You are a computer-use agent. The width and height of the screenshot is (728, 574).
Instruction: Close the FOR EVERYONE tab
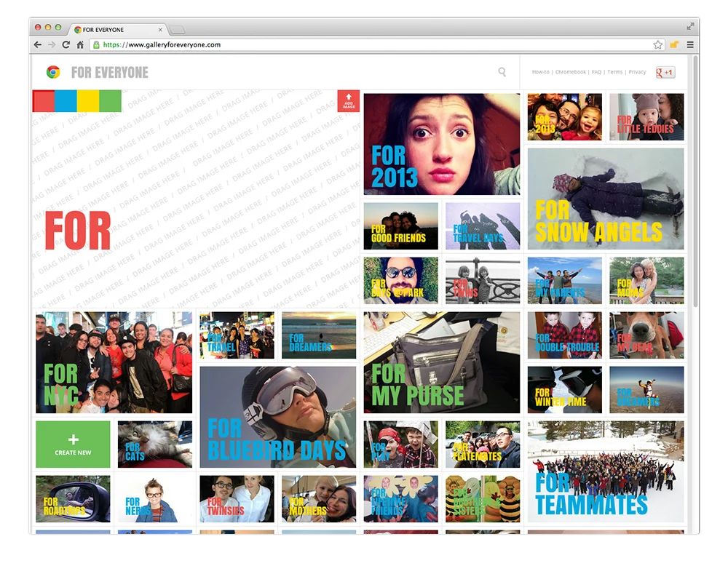coord(160,30)
